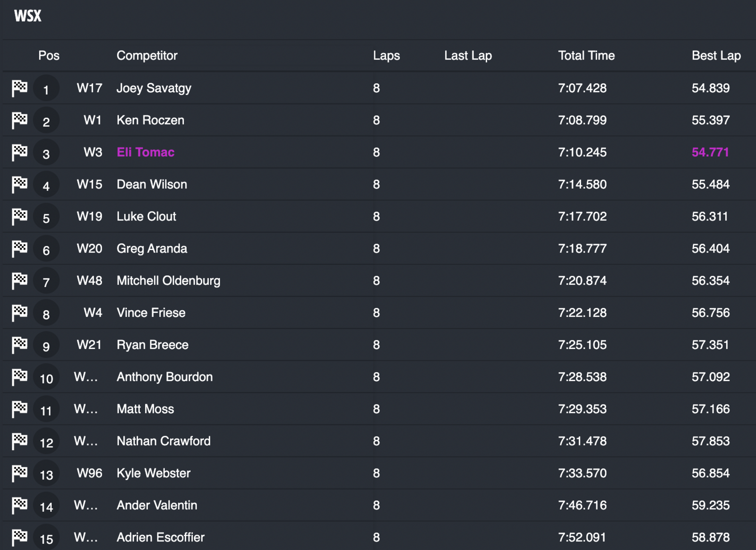The width and height of the screenshot is (756, 550).
Task: Click the checkered flag in Matt Moss's row
Action: pos(19,409)
